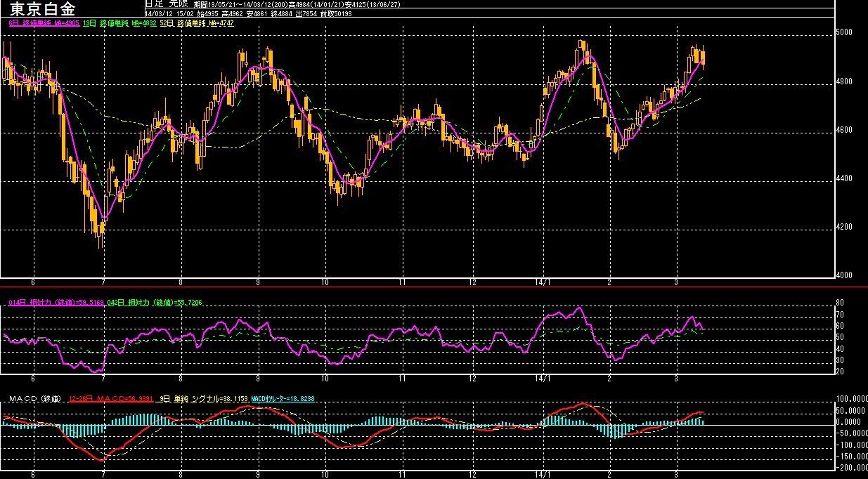Click the 70 level on the RSI axis

(x=839, y=315)
